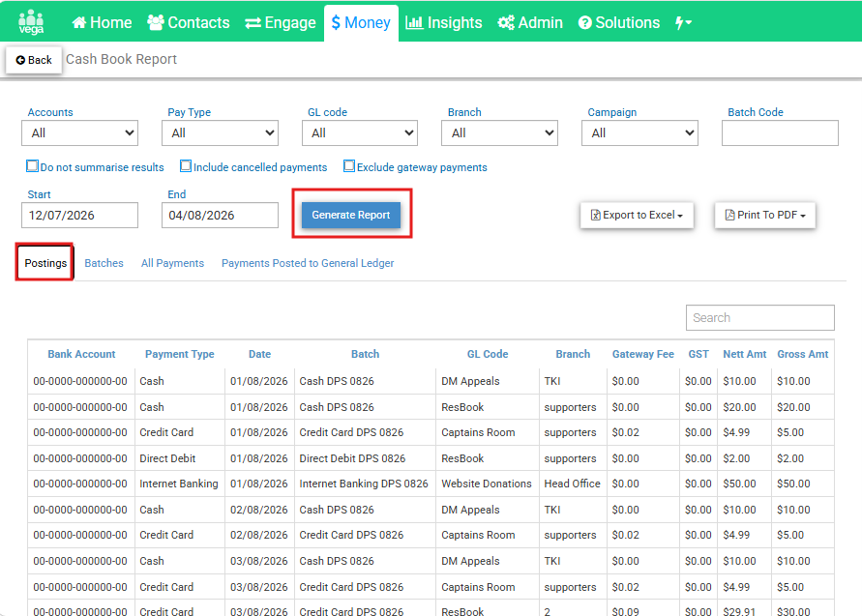The height and width of the screenshot is (616, 862).
Task: Click the Home house icon
Action: point(79,22)
